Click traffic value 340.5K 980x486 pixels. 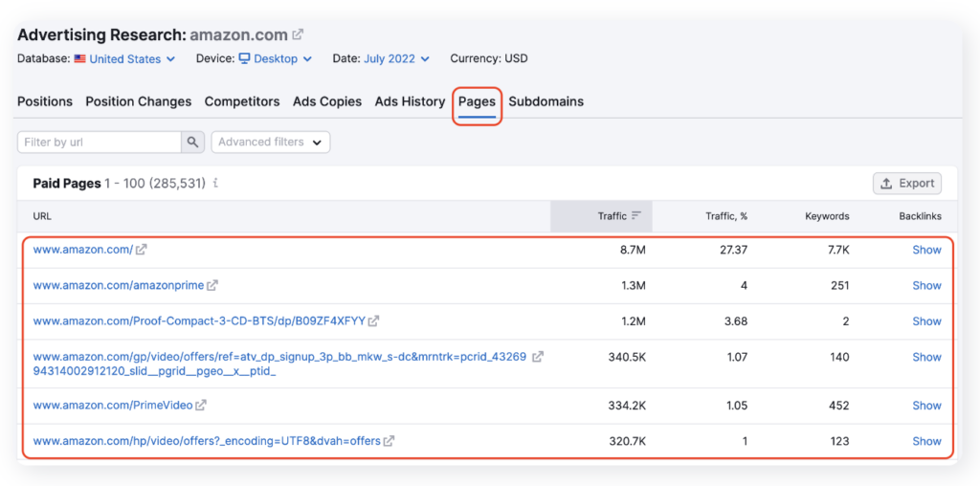coord(627,357)
